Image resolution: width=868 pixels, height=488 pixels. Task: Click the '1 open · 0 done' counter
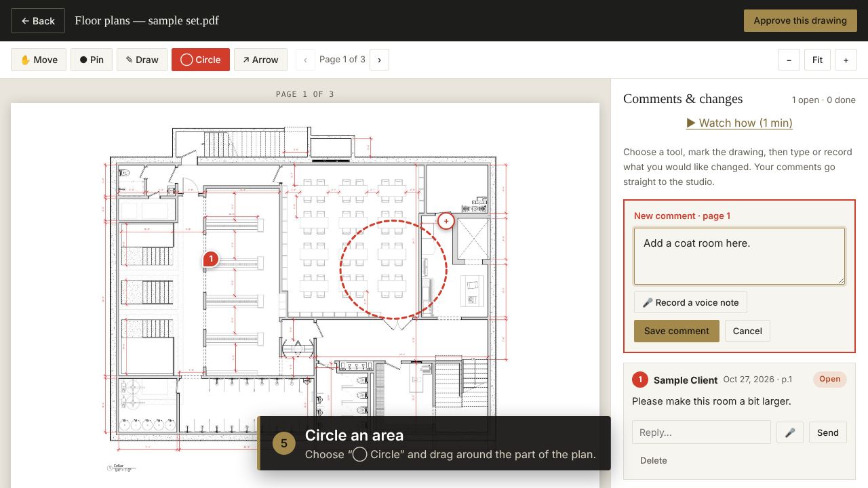[x=823, y=100]
